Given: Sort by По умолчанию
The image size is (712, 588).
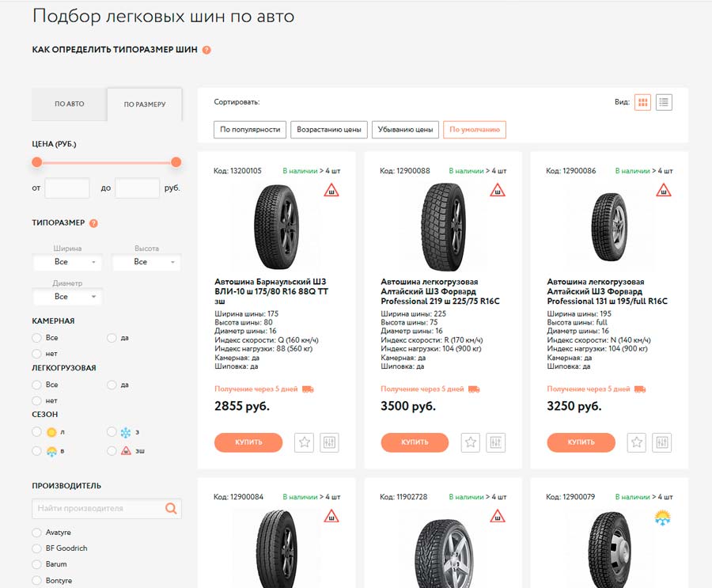Looking at the screenshot, I should point(475,130).
